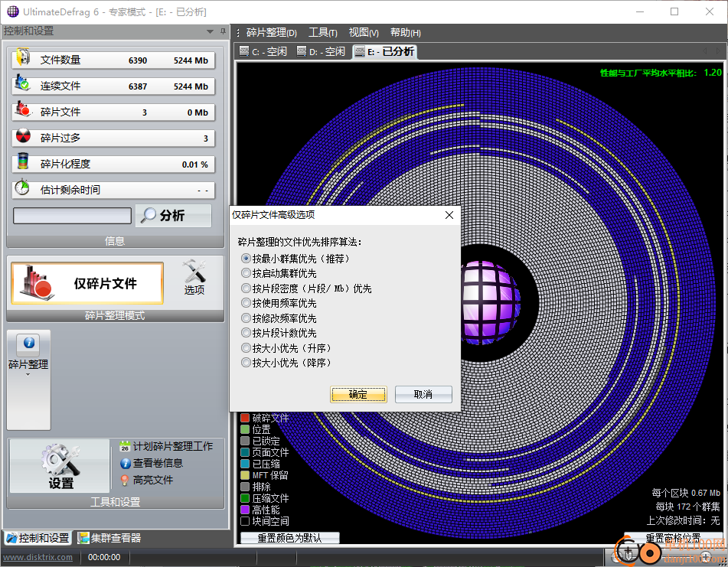Viewport: 728px width, 567px height.
Task: Open the Defragment (D) menu
Action: (272, 32)
